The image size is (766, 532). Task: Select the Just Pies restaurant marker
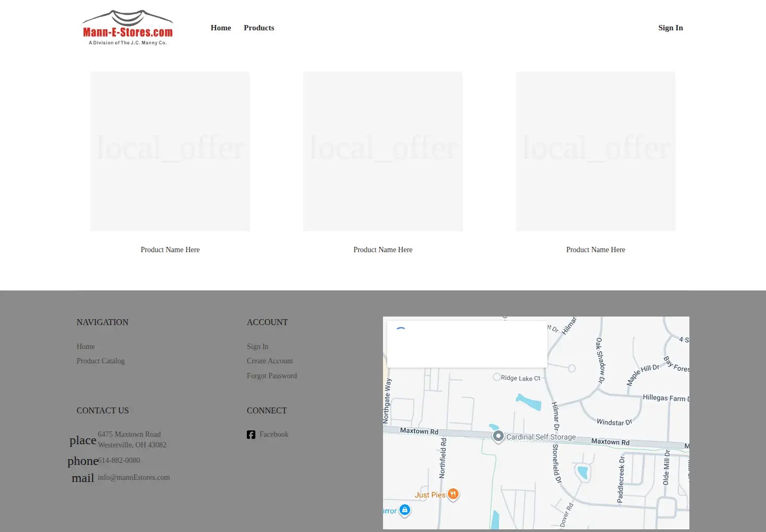click(x=453, y=494)
